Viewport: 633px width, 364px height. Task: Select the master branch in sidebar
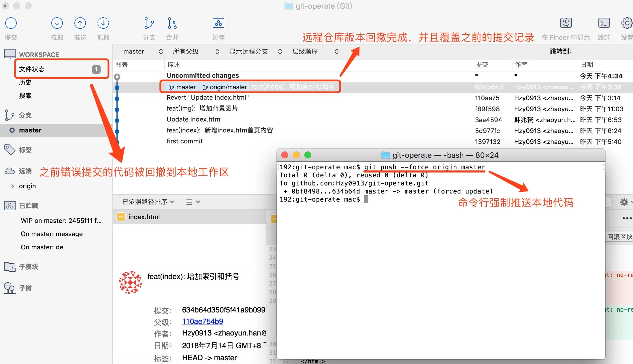(56, 130)
